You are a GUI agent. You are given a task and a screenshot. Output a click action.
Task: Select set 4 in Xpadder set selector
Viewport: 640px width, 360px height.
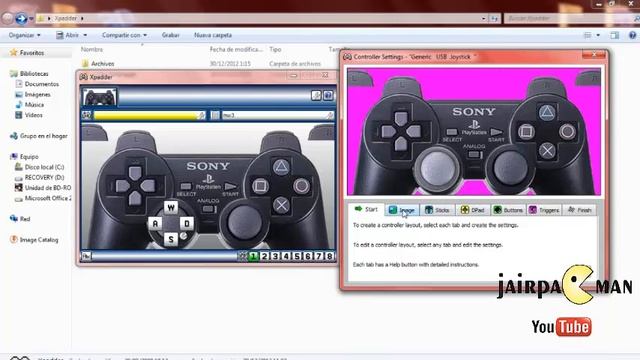click(x=286, y=256)
